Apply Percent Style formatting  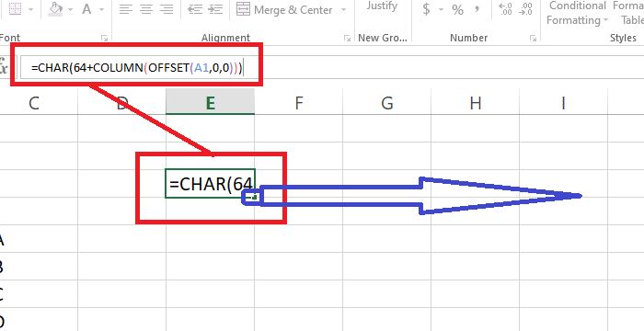click(x=457, y=9)
